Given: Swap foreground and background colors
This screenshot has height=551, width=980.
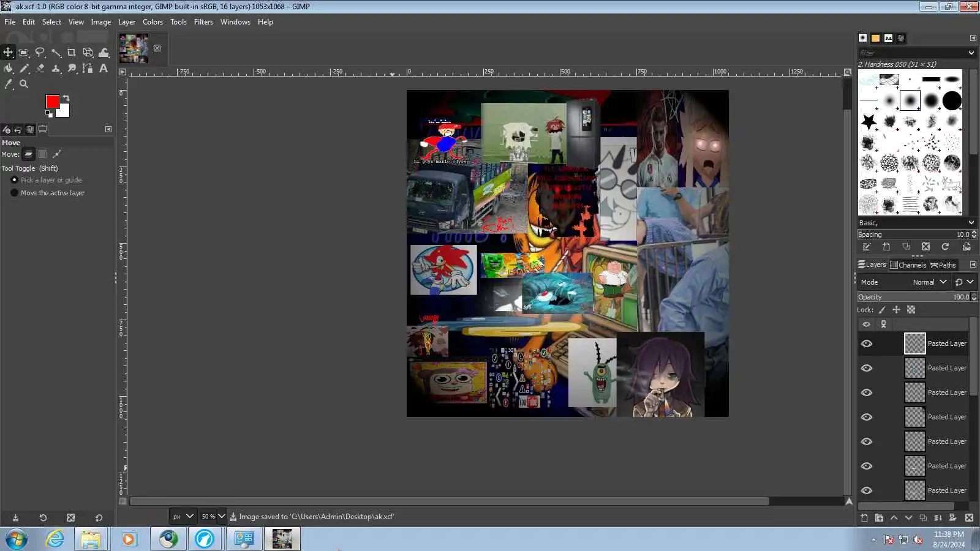Looking at the screenshot, I should [x=66, y=98].
